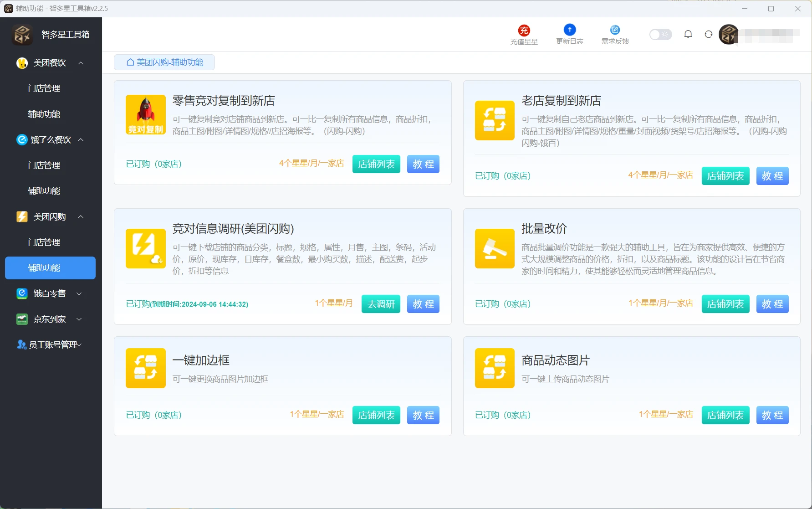
Task: Click the 充值星星 recharge icon
Action: pyautogui.click(x=524, y=30)
